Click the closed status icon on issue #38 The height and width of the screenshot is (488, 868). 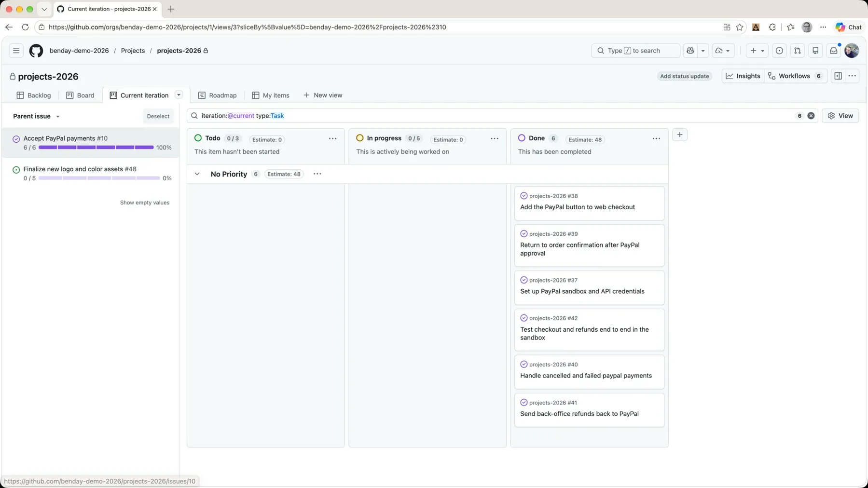[x=524, y=196]
